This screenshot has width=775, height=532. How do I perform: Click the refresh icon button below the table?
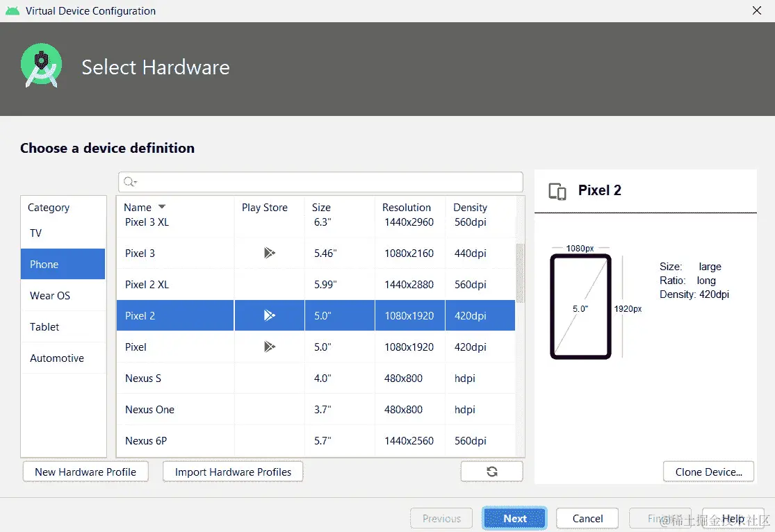492,472
